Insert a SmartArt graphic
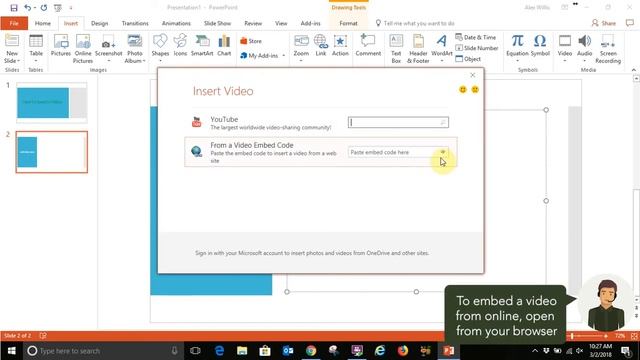 coord(202,45)
